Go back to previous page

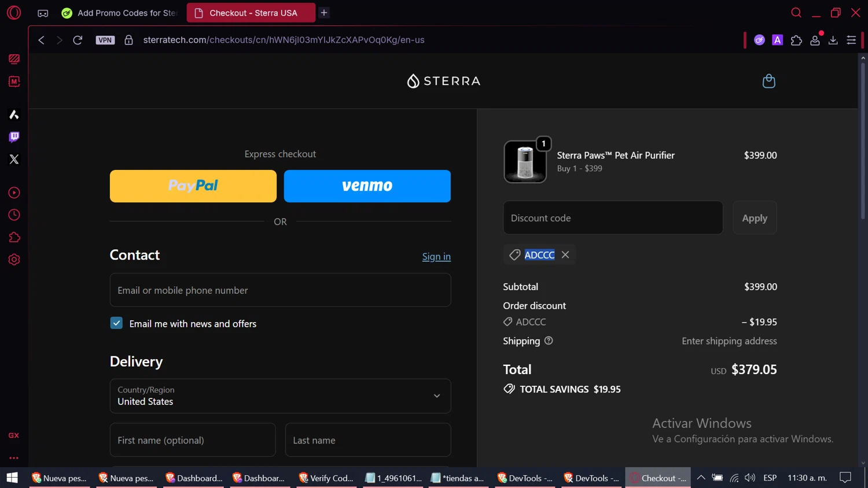click(41, 40)
